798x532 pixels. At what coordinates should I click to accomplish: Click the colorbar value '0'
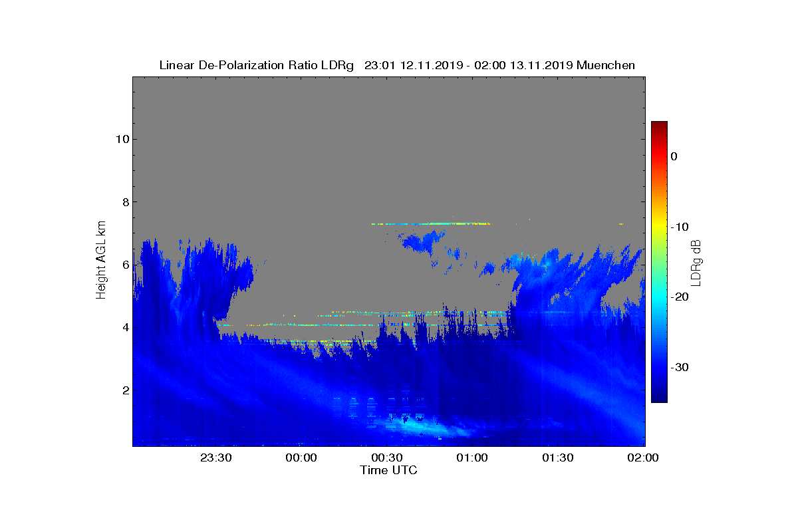point(674,156)
